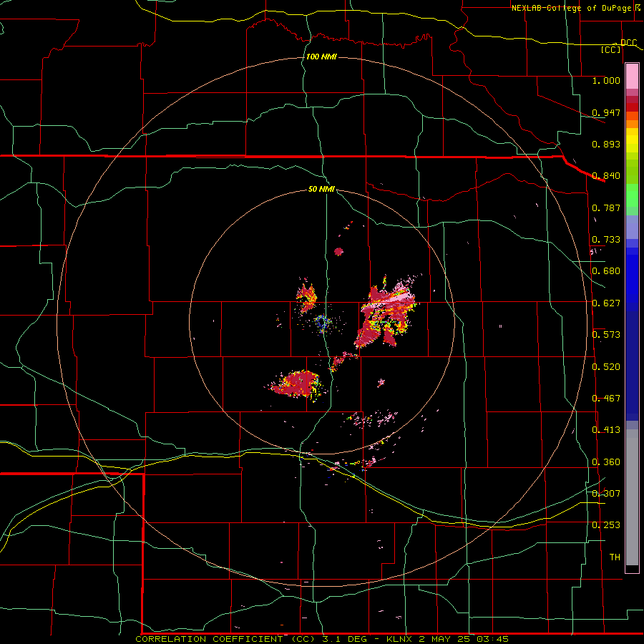Click the 50 NMI range ring label
644x644 pixels.
[x=321, y=189]
